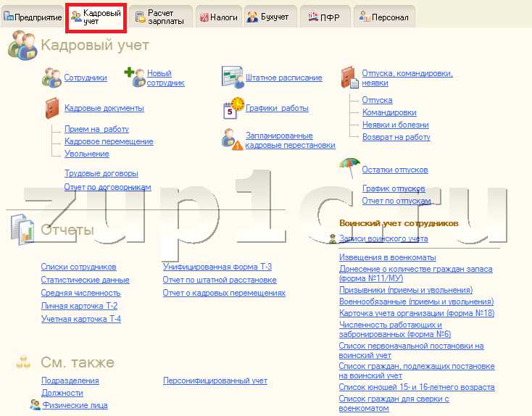The height and width of the screenshot is (416, 532).
Task: Click the Кадровые документы red folder icon
Action: click(x=52, y=108)
